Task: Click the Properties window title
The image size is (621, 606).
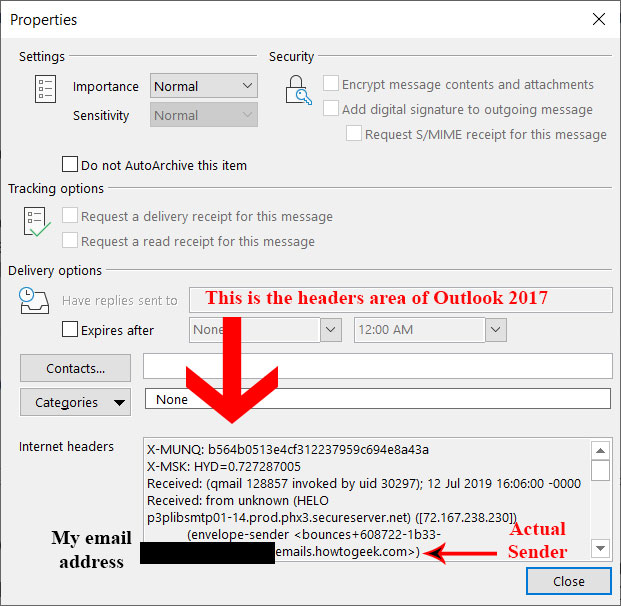Action: [x=44, y=20]
